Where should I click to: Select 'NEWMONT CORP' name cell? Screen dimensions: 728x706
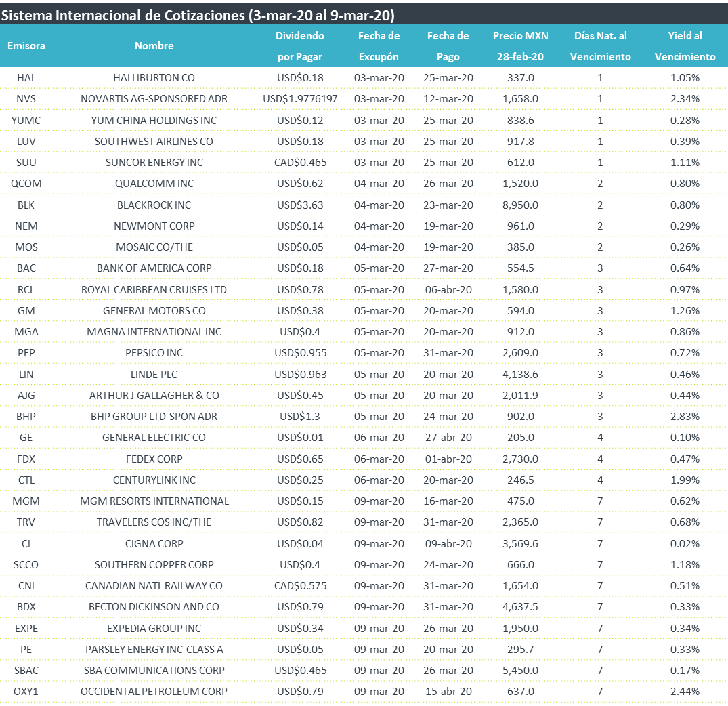coord(154,226)
